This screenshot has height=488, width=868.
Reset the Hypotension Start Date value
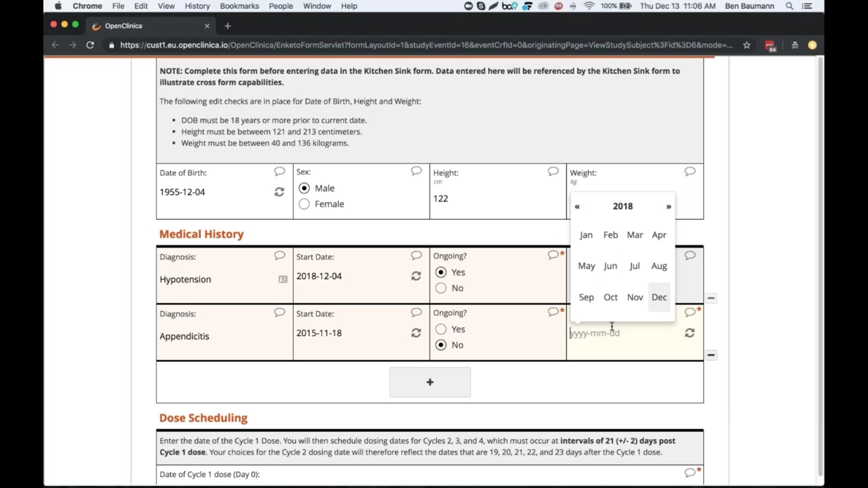tap(416, 276)
